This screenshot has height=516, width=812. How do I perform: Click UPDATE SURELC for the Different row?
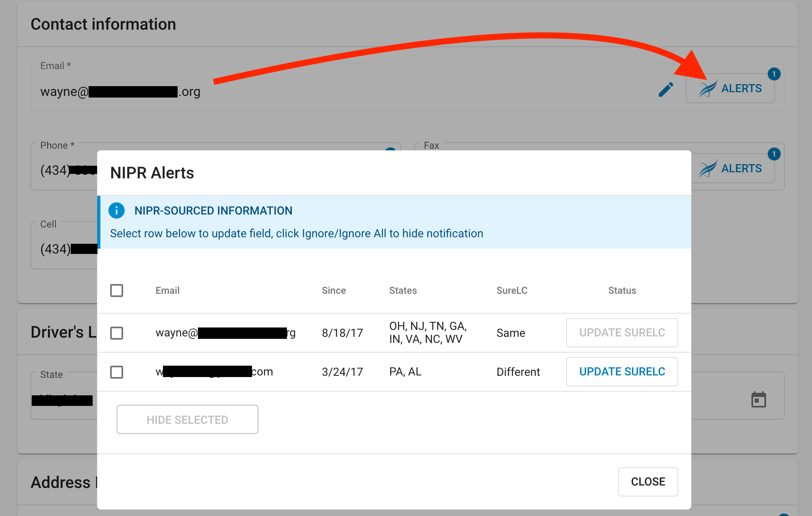(x=622, y=372)
